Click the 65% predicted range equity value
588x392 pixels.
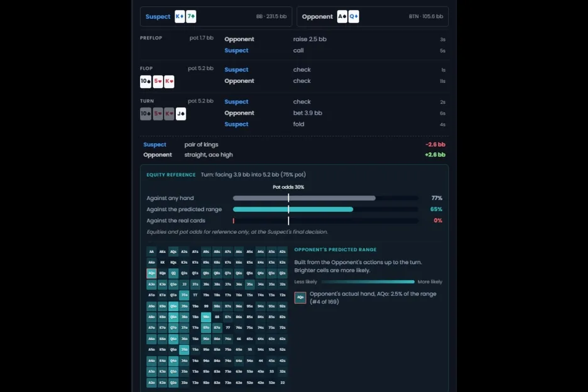coord(436,209)
